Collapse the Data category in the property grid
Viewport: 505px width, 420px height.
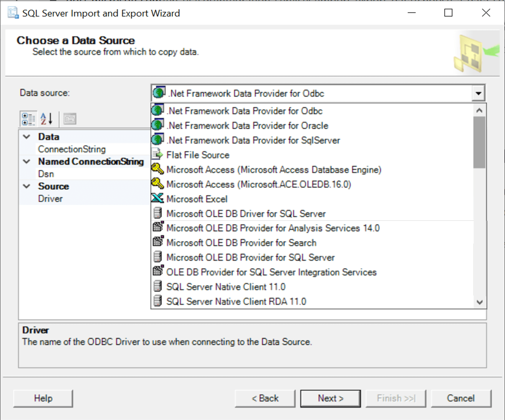pyautogui.click(x=27, y=136)
